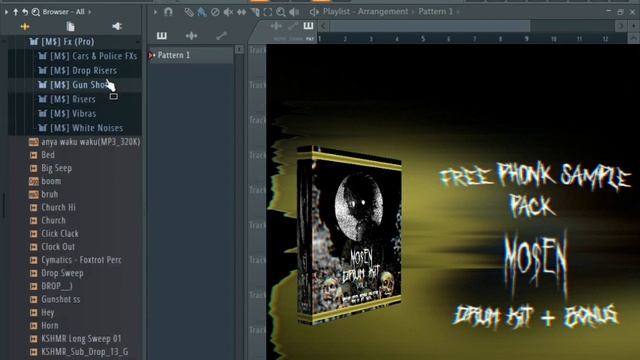This screenshot has width=640, height=360.
Task: Focus audio clips icon above track header
Action: pyautogui.click(x=276, y=27)
